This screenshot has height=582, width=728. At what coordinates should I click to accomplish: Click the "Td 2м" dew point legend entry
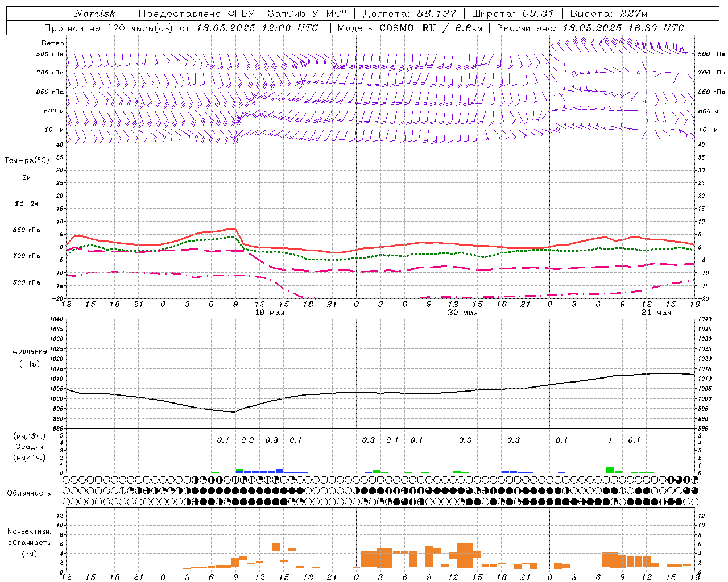[27, 203]
